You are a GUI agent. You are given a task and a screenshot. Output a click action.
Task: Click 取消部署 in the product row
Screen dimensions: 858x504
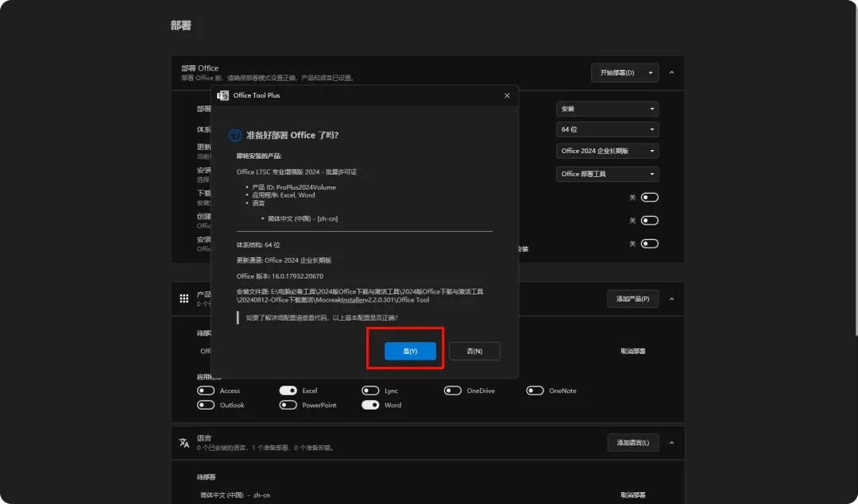pyautogui.click(x=632, y=351)
